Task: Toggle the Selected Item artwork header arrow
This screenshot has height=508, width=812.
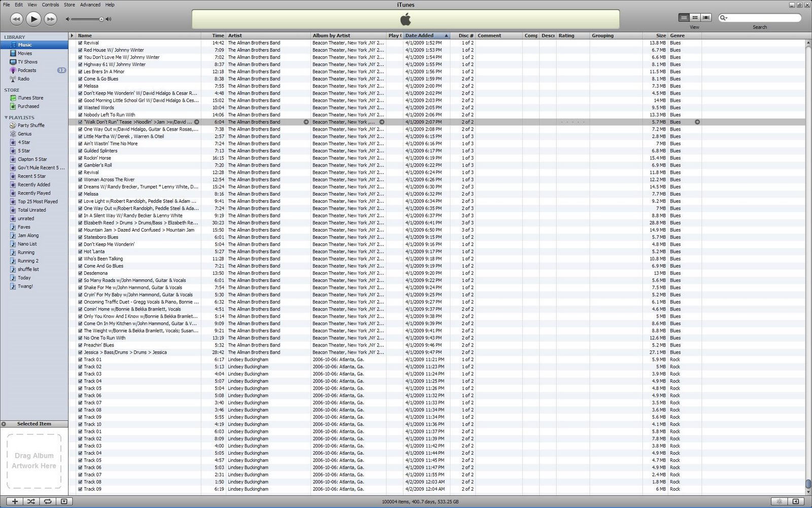Action: click(x=4, y=424)
